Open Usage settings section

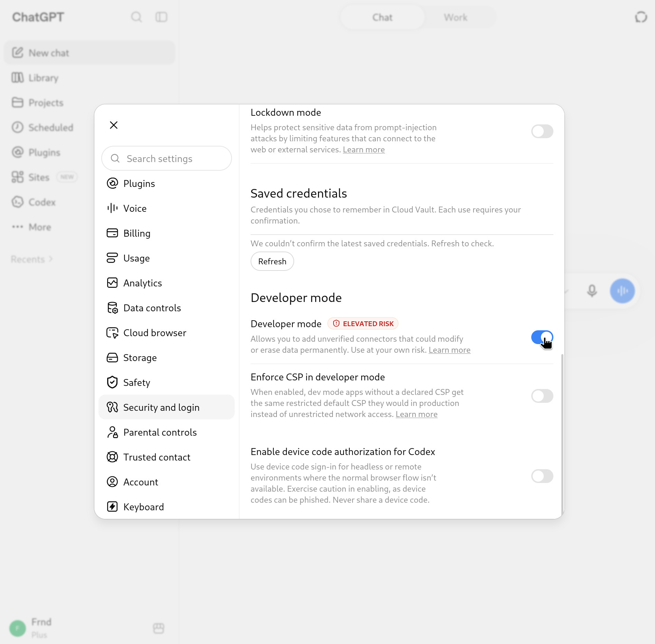(167, 258)
